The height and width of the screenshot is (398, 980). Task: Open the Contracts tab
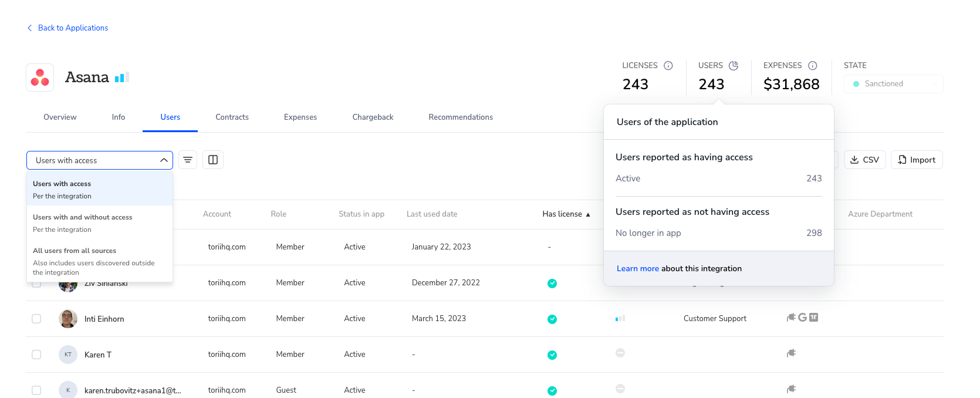point(232,117)
